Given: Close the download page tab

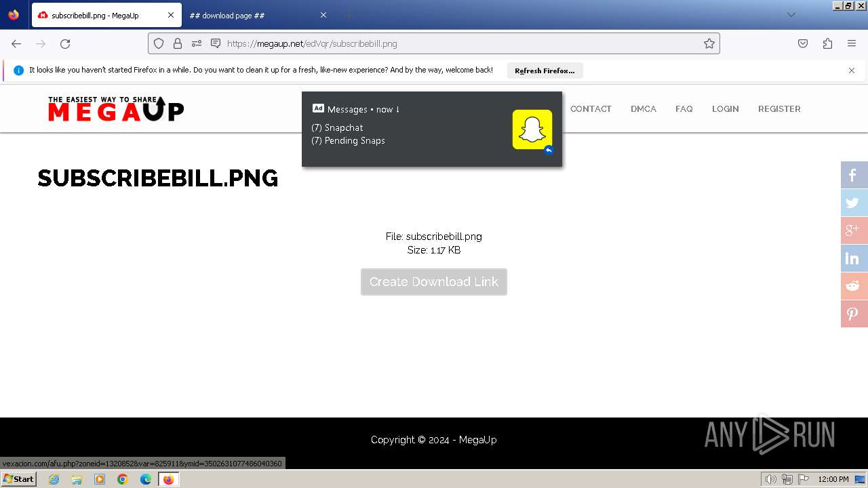Looking at the screenshot, I should tap(323, 15).
